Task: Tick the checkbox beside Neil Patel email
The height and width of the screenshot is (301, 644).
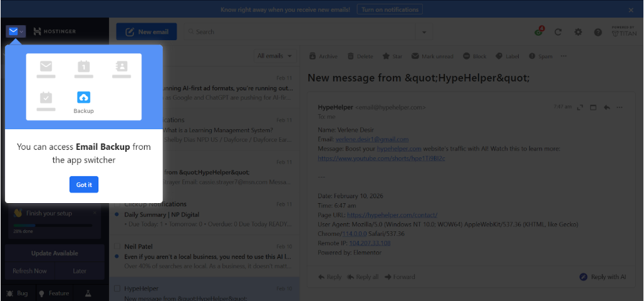Action: tap(117, 246)
